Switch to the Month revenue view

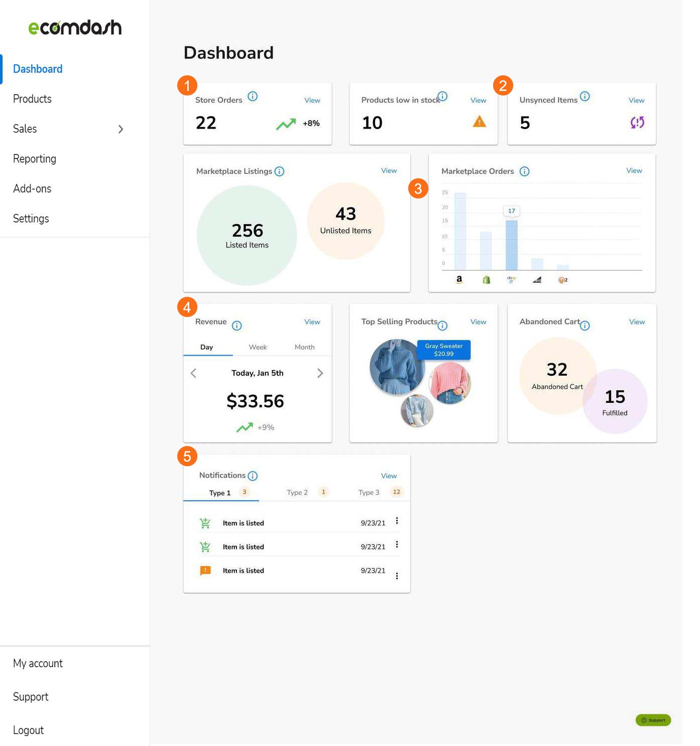[x=304, y=347]
